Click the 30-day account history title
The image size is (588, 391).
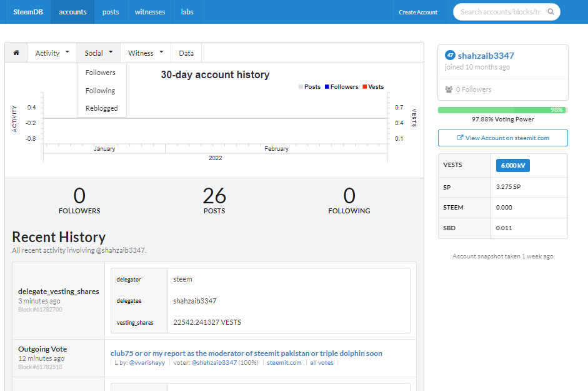click(x=215, y=74)
